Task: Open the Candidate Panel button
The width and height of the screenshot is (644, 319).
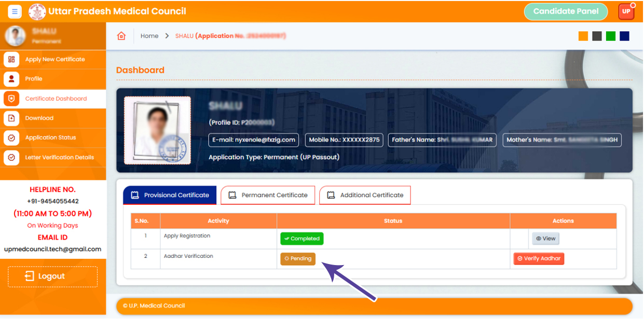Action: pyautogui.click(x=566, y=11)
